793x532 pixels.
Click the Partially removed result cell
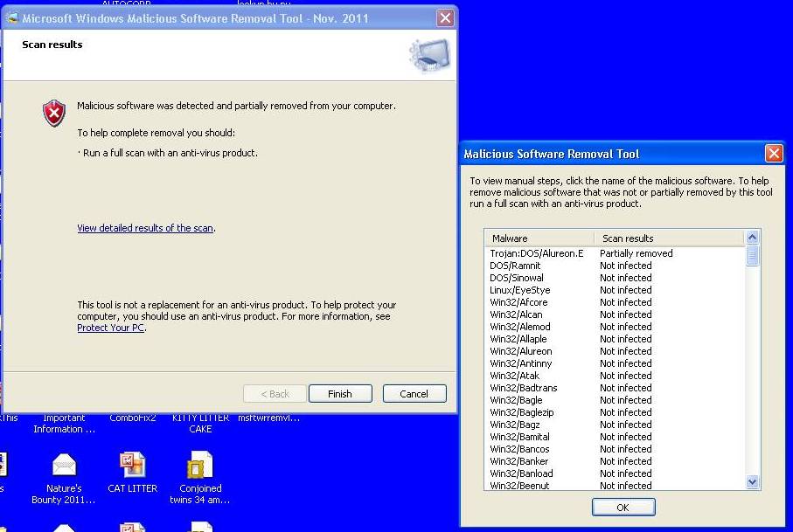point(636,253)
